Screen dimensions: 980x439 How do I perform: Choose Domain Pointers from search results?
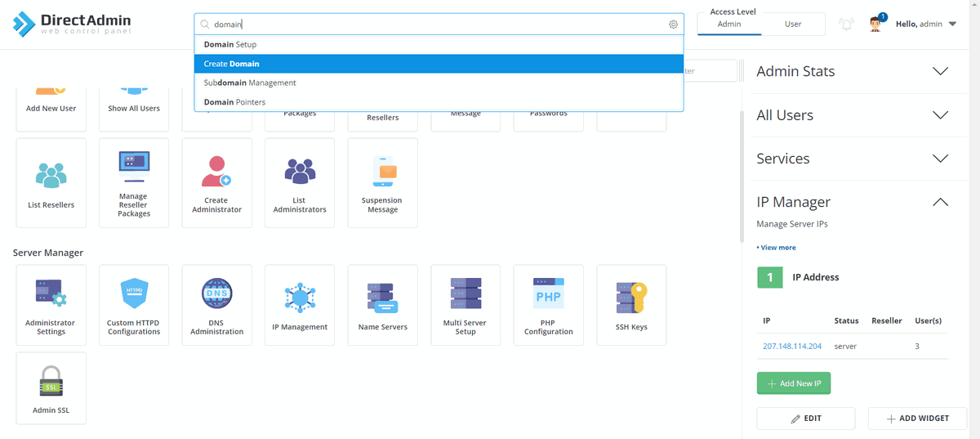click(439, 102)
